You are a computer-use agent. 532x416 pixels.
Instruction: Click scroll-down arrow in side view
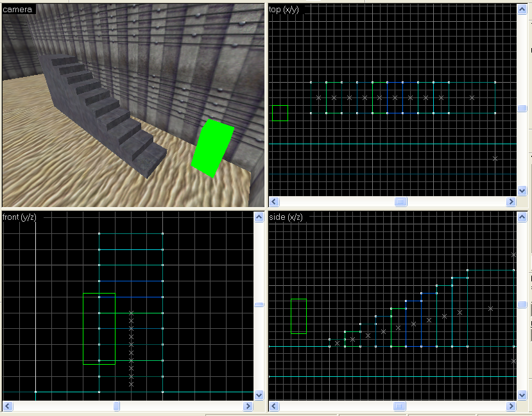point(522,395)
